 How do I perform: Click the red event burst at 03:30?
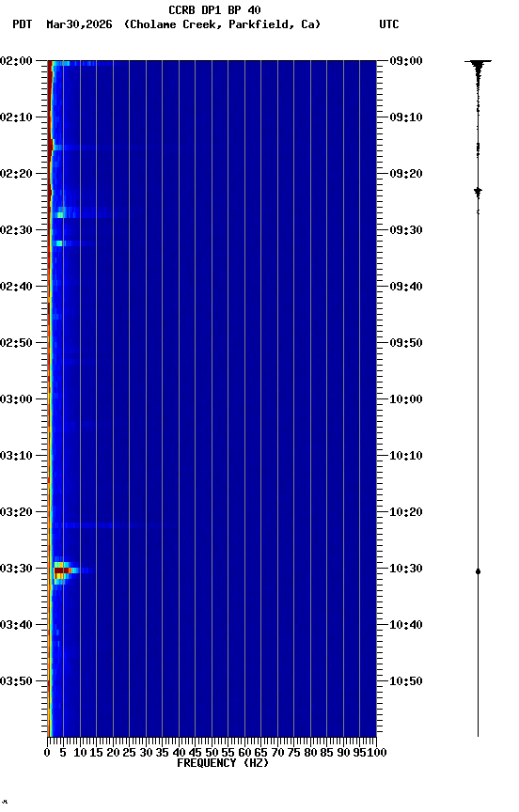click(63, 571)
